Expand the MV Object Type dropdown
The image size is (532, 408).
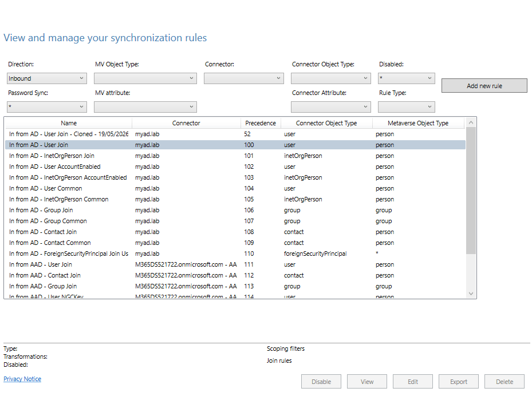145,78
